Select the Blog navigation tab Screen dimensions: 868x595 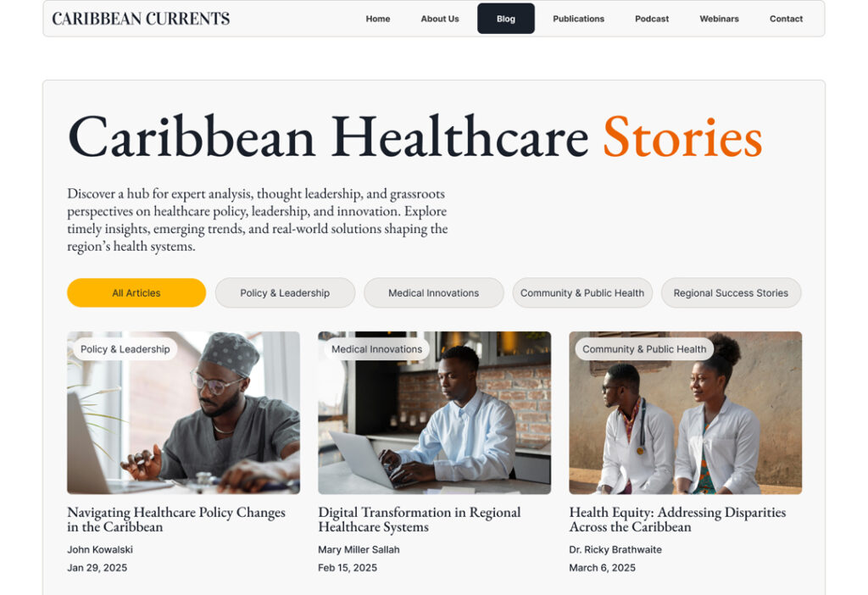pos(505,19)
